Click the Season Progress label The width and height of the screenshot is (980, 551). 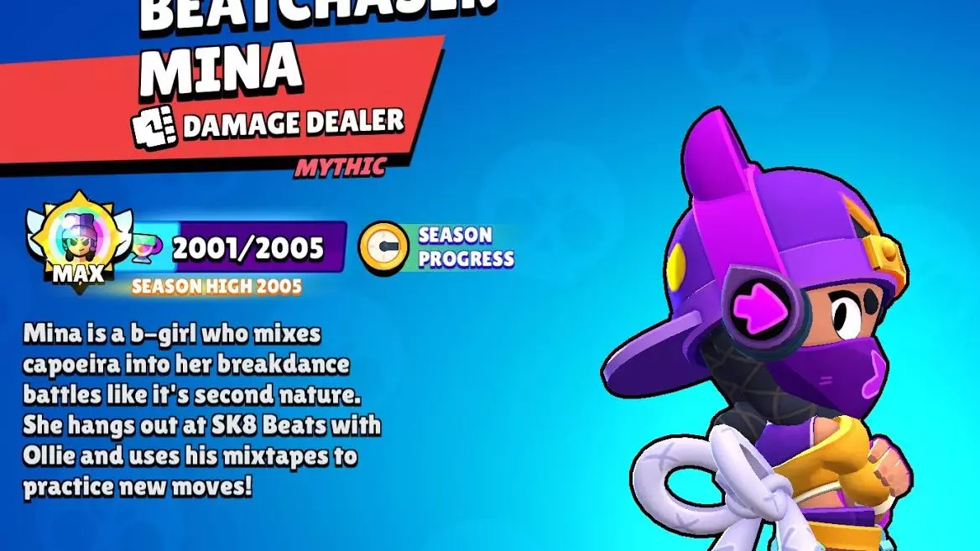(x=466, y=247)
